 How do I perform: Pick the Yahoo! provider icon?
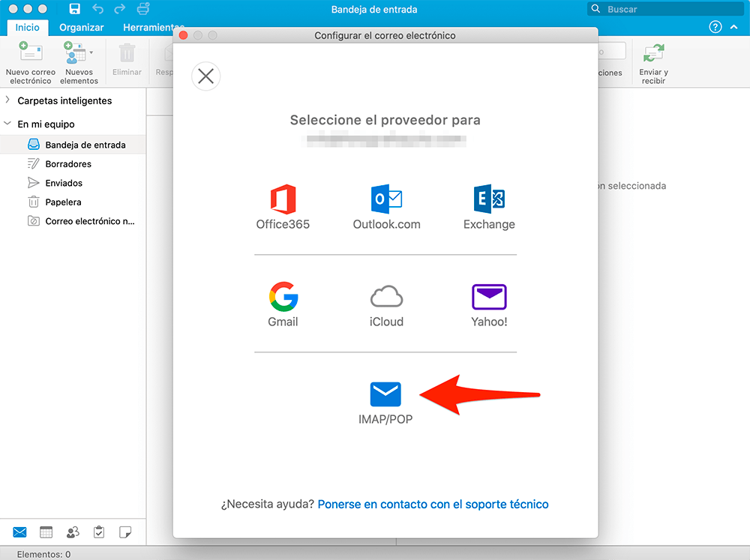(489, 297)
